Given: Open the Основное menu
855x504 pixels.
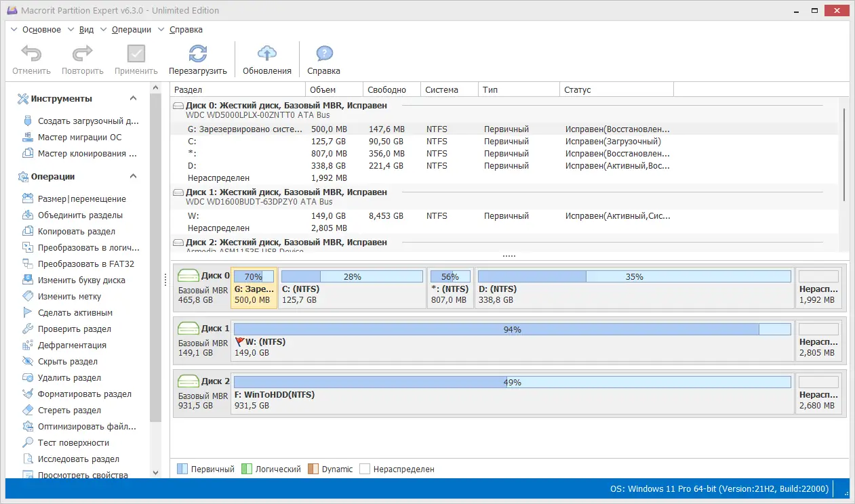Looking at the screenshot, I should click(x=42, y=30).
